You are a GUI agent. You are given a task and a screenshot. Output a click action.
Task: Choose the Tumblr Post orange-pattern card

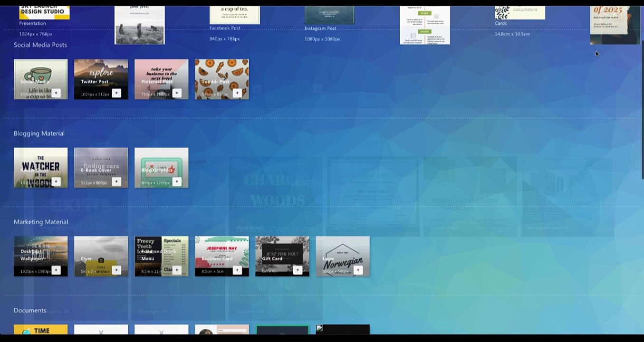pos(221,79)
